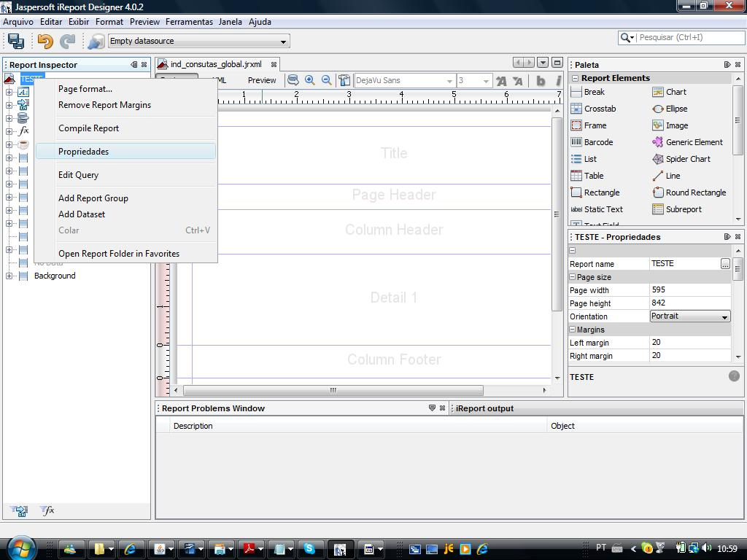Open the Exibir menu

coord(79,22)
